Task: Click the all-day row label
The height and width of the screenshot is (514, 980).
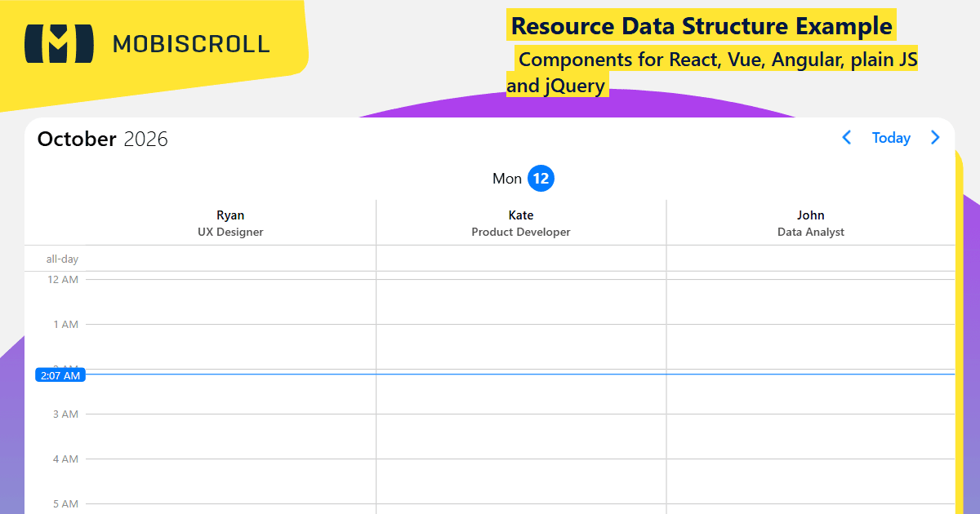Action: click(62, 259)
